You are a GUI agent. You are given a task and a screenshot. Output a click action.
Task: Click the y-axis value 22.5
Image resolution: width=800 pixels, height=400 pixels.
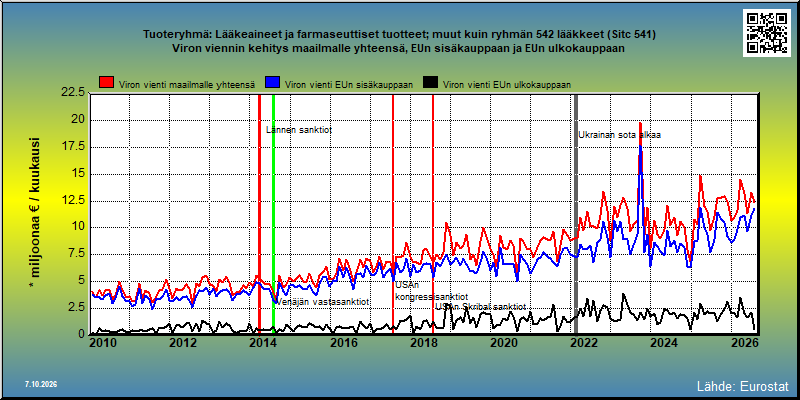pyautogui.click(x=73, y=93)
